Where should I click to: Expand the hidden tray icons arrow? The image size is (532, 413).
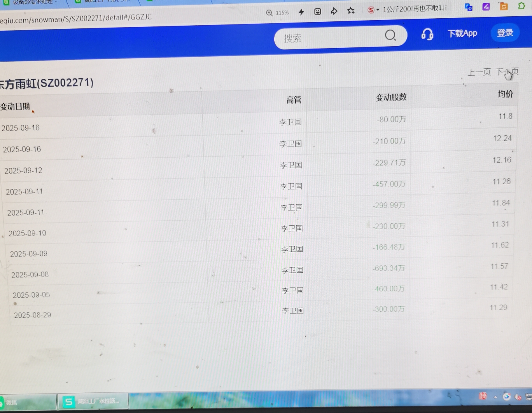[495, 397]
